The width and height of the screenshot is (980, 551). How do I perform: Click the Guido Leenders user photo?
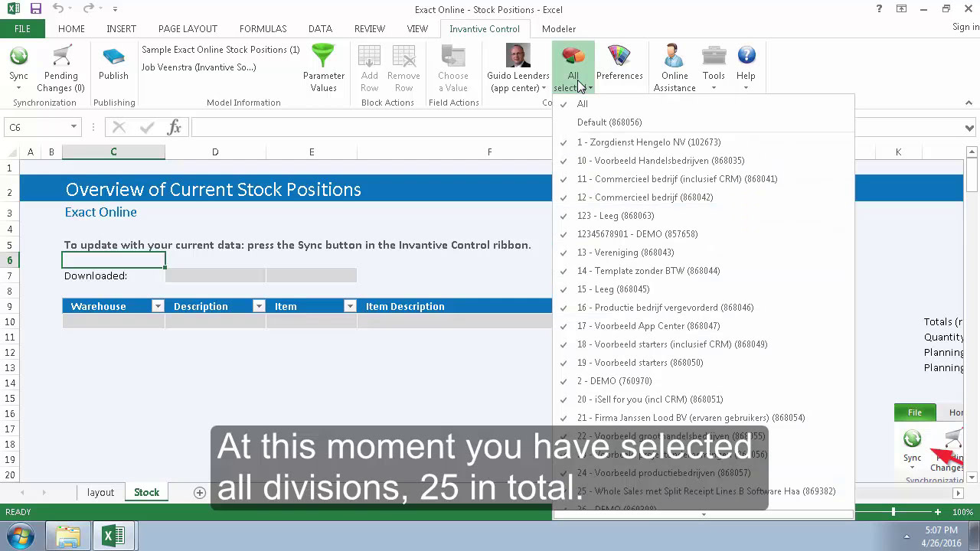518,56
